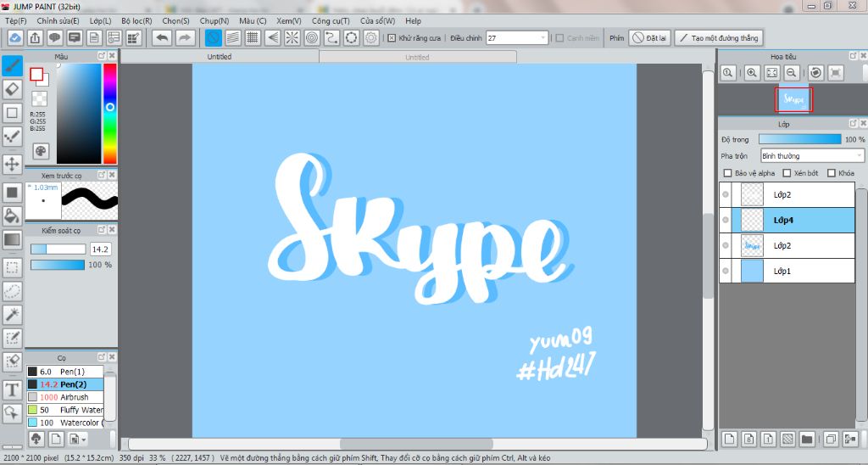
Task: Click the rainbow hue slider bar
Action: (x=110, y=113)
